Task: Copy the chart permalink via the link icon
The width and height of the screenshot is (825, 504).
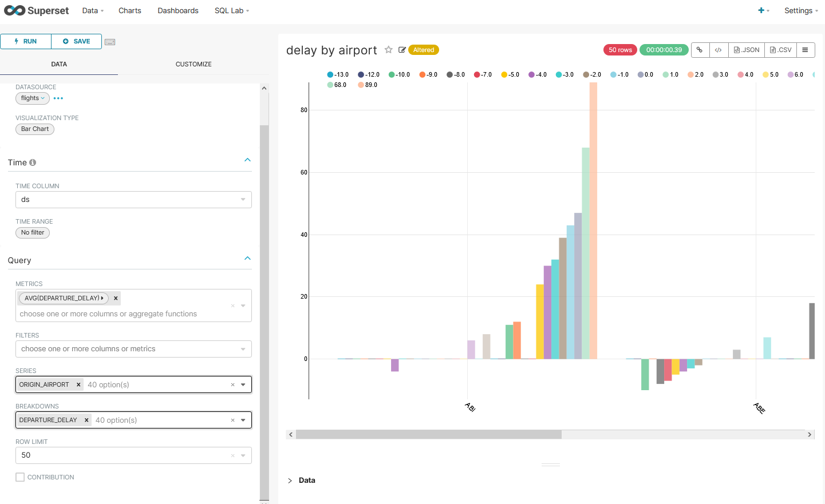Action: coord(700,50)
